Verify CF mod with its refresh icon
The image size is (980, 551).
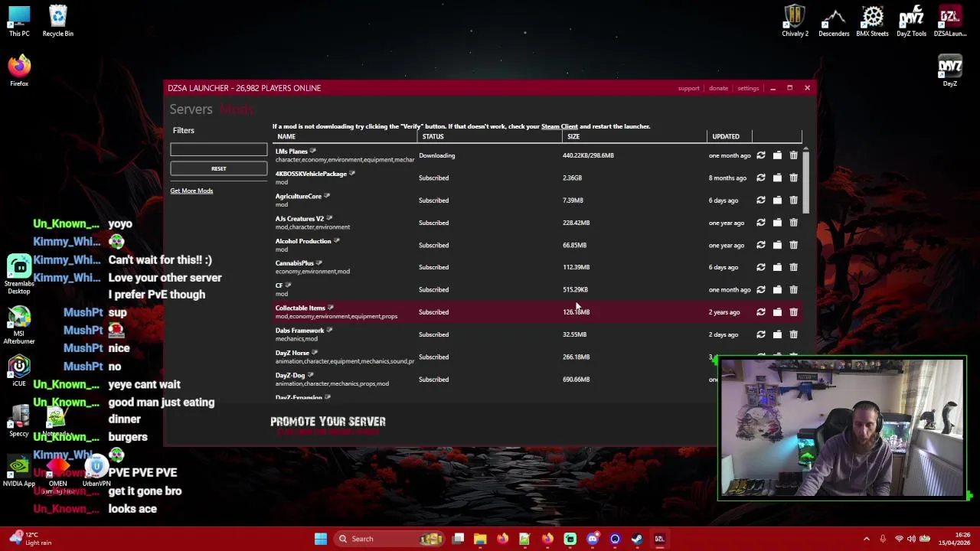coord(761,289)
